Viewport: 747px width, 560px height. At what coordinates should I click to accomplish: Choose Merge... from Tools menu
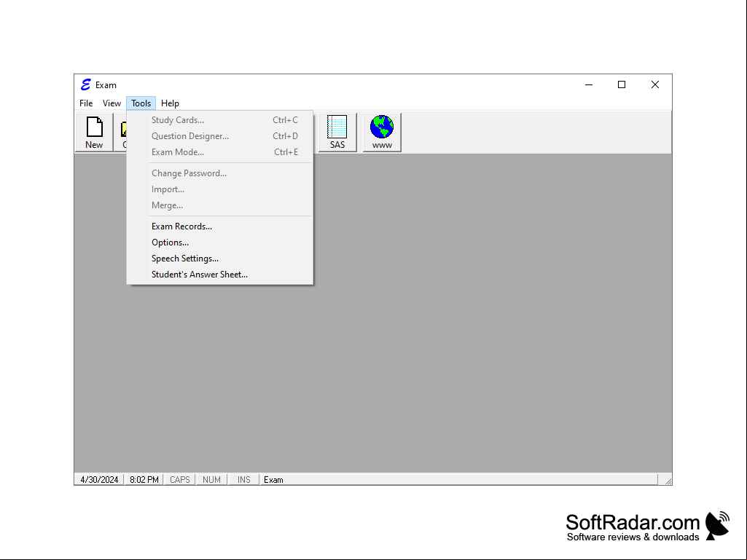click(220, 205)
